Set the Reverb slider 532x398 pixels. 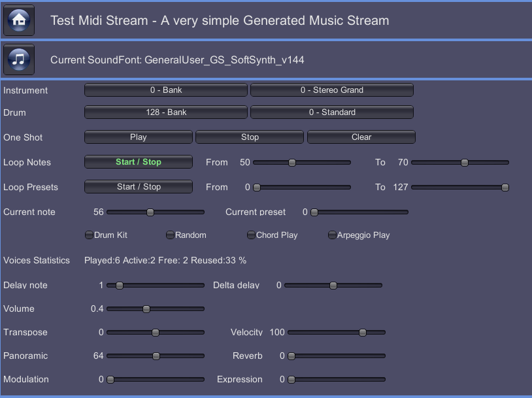pyautogui.click(x=337, y=356)
